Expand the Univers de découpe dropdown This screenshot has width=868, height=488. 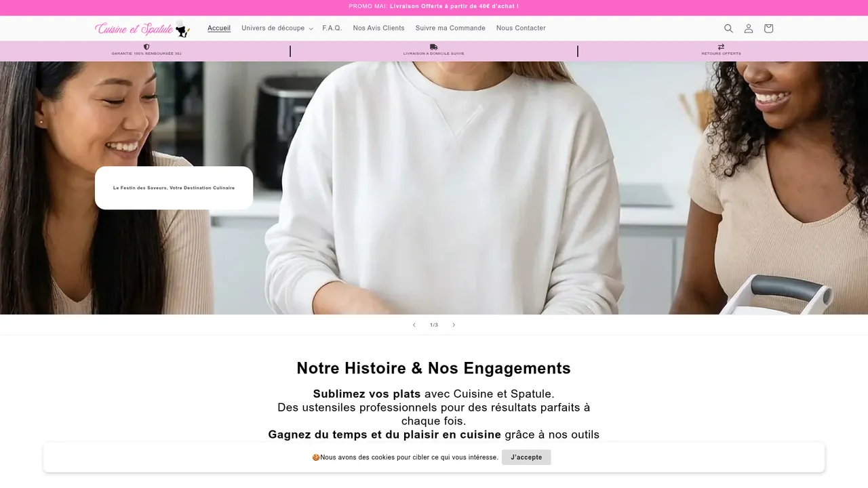coord(277,28)
